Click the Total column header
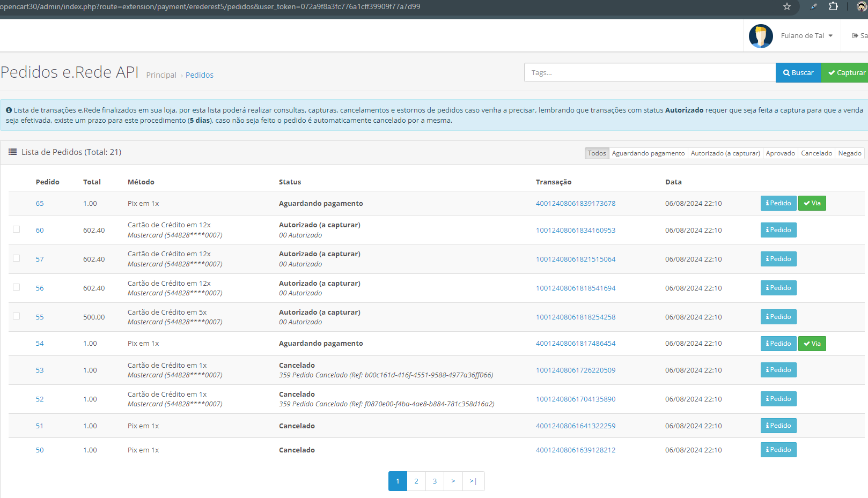This screenshot has width=868, height=498. coord(92,182)
